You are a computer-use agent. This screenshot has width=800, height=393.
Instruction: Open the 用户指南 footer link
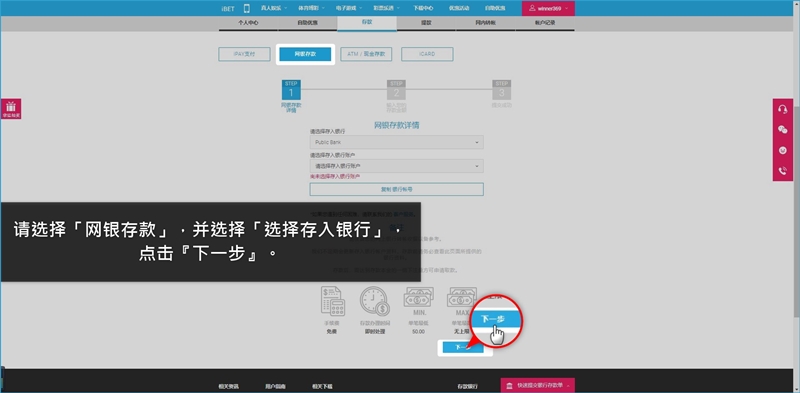pos(275,386)
